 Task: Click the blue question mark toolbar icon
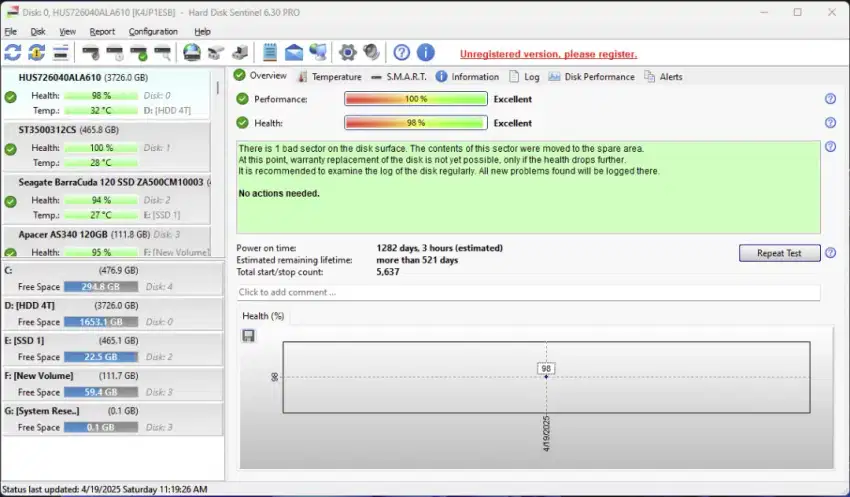(402, 53)
